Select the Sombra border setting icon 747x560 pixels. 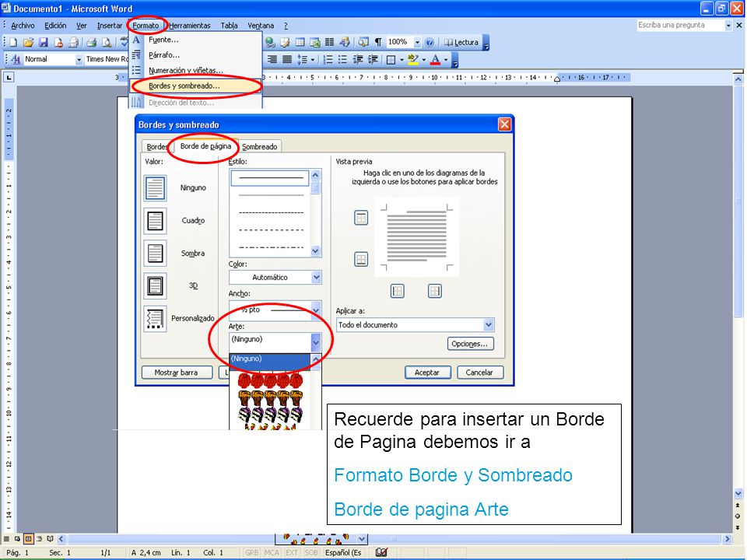click(x=156, y=254)
